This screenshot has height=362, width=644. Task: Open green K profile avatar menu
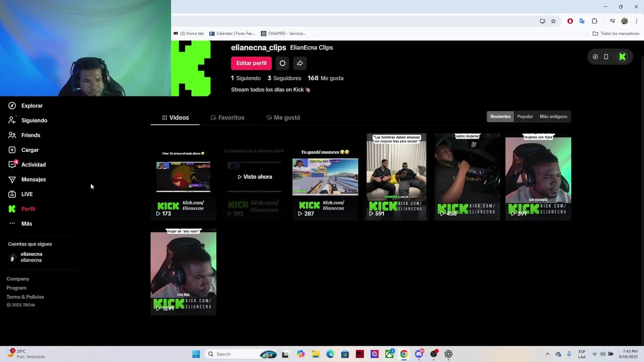pos(622,57)
